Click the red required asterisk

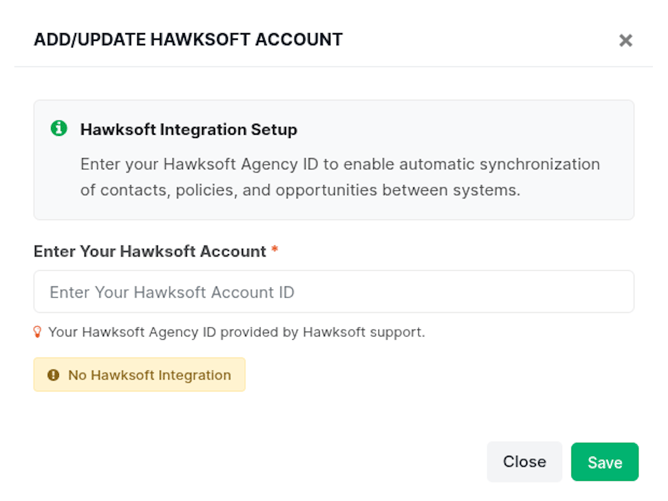click(x=275, y=250)
